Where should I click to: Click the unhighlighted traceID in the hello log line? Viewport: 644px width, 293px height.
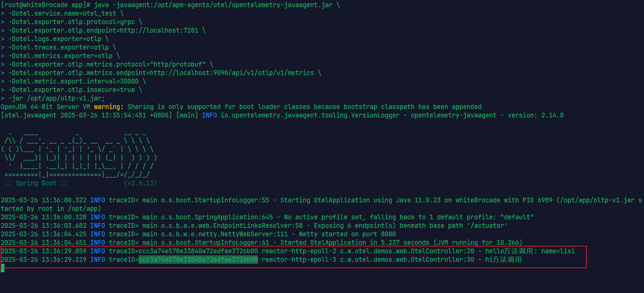pos(198,251)
